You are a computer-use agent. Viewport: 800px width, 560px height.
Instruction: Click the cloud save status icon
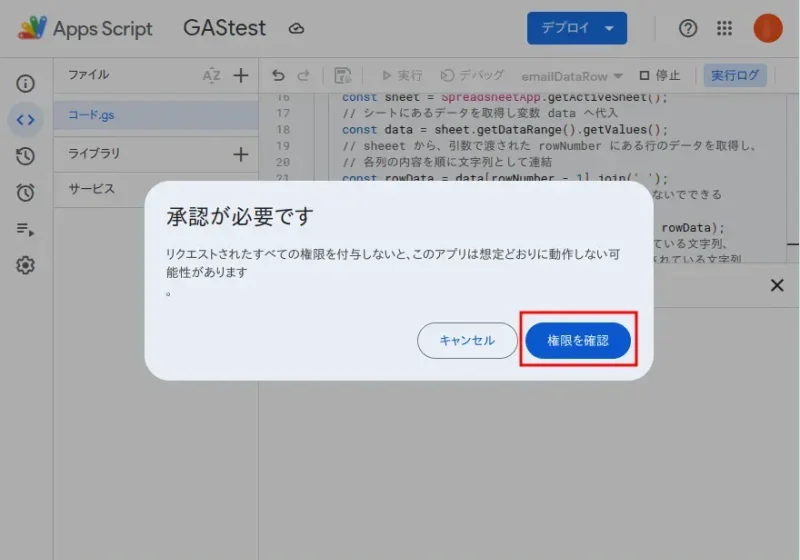pos(296,29)
